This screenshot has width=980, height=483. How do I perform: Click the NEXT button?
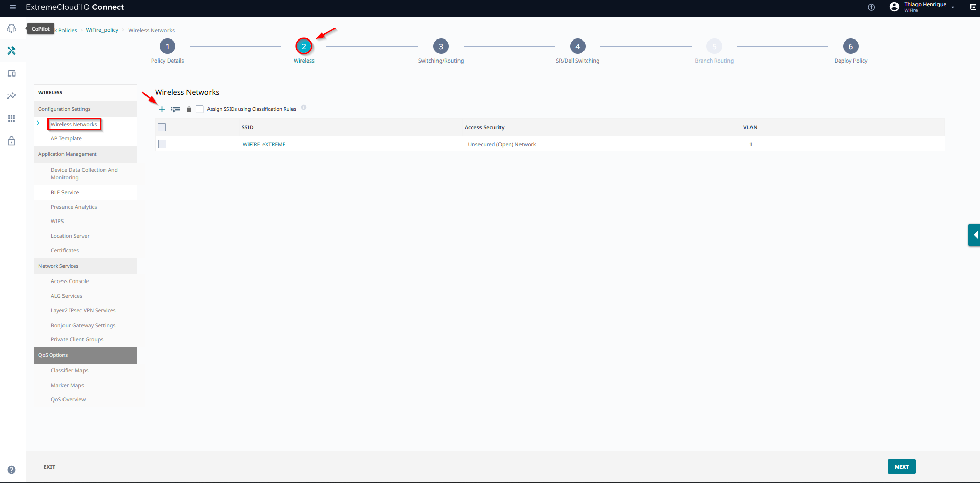click(x=902, y=467)
